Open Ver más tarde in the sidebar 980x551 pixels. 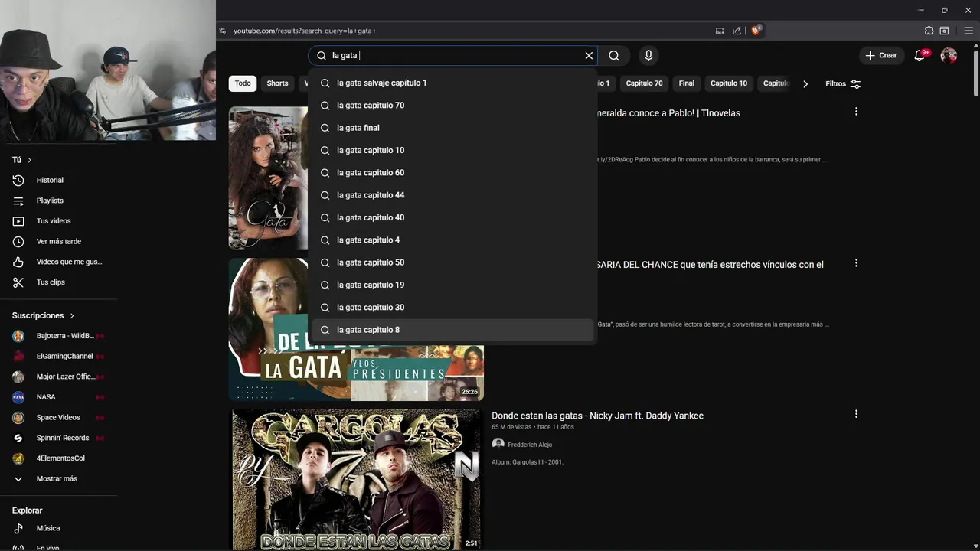(x=58, y=241)
